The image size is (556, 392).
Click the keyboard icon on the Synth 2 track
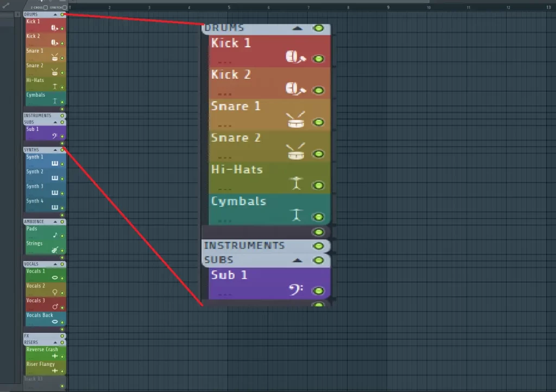tap(55, 178)
